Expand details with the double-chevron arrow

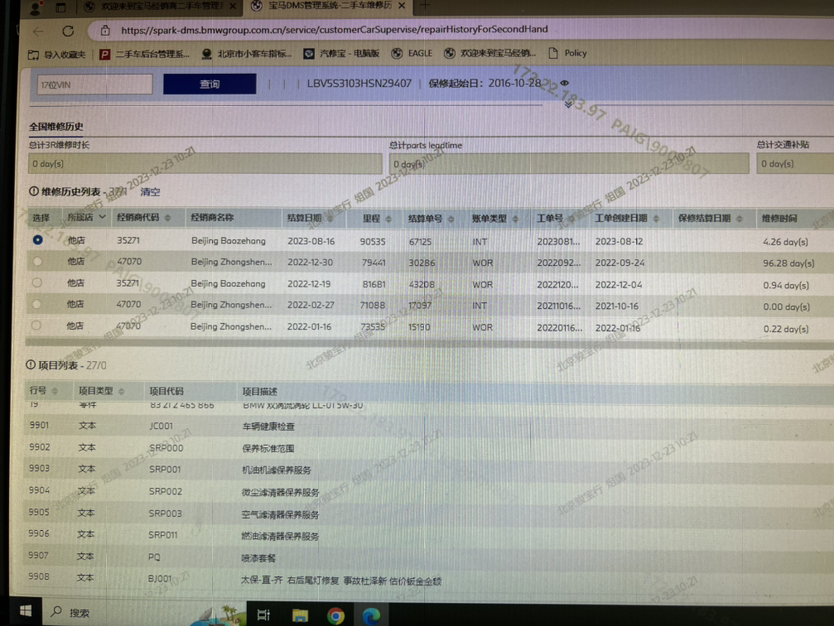pos(568,104)
